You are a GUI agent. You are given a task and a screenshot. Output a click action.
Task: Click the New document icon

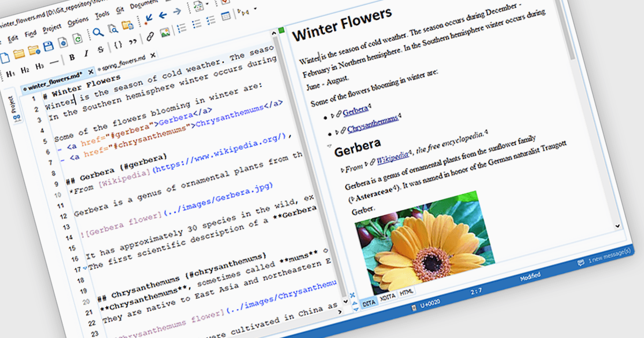[4, 57]
